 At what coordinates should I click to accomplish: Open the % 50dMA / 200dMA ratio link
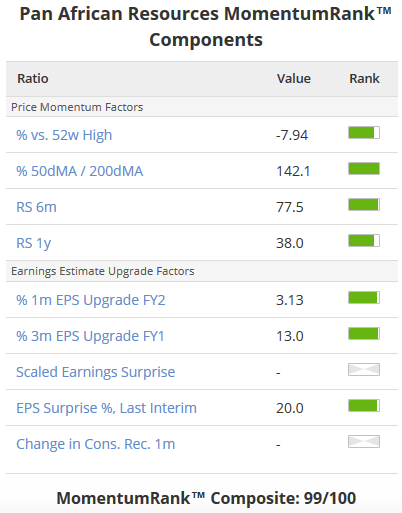[x=80, y=171]
